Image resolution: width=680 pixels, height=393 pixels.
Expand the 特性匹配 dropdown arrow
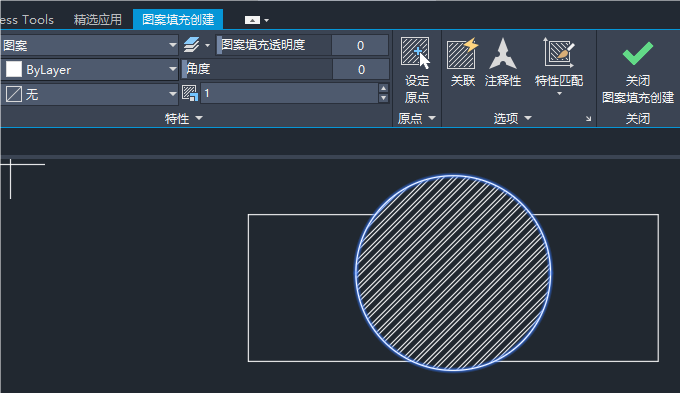pos(559,94)
